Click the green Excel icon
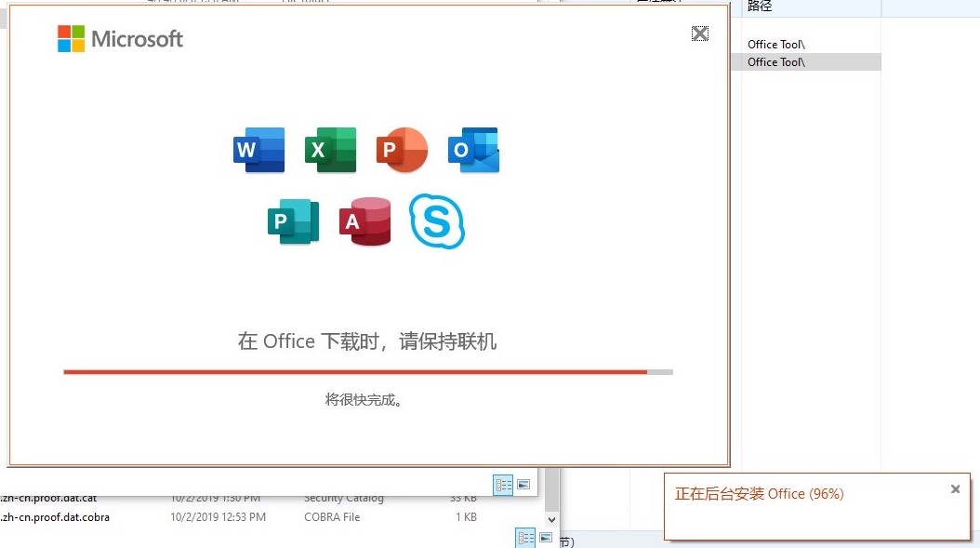The width and height of the screenshot is (980, 548). pyautogui.click(x=331, y=150)
